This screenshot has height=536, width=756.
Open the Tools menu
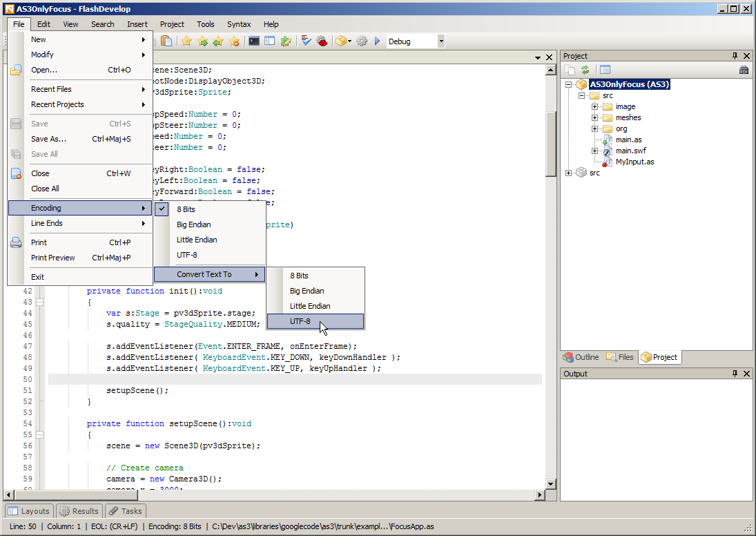tap(205, 24)
